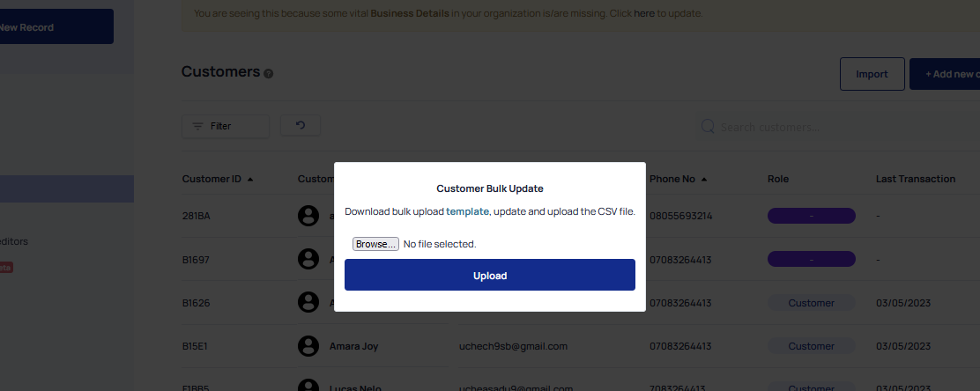
Task: Click the filter lines icon
Action: coord(197,126)
